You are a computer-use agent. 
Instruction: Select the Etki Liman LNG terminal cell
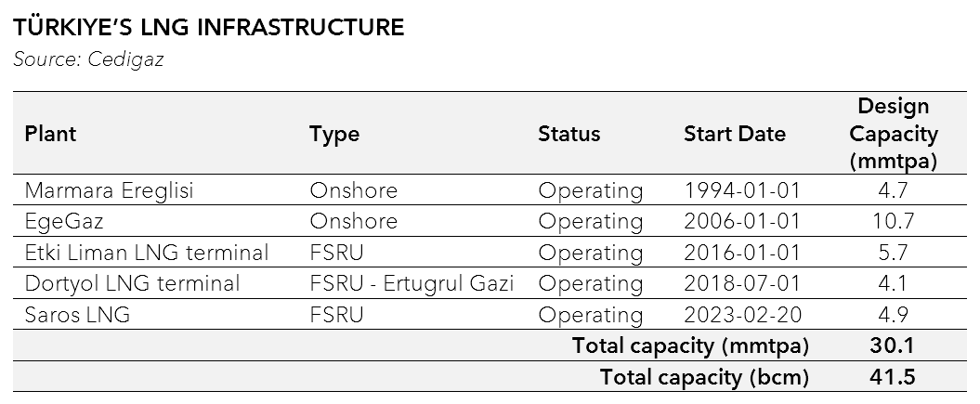(x=146, y=253)
